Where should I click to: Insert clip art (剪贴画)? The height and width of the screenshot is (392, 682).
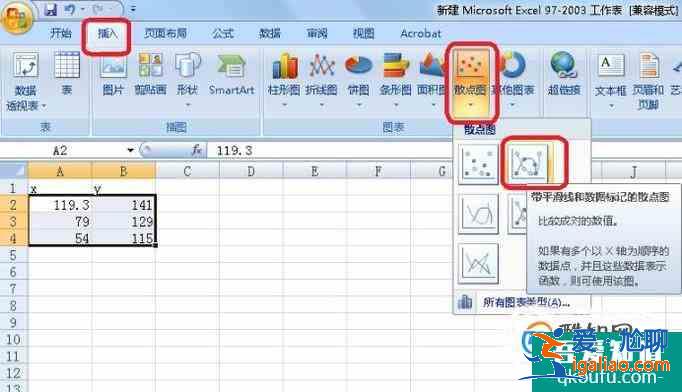click(x=150, y=73)
